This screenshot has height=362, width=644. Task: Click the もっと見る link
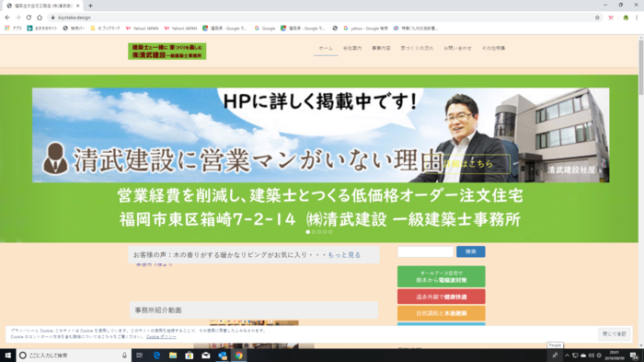pyautogui.click(x=344, y=255)
